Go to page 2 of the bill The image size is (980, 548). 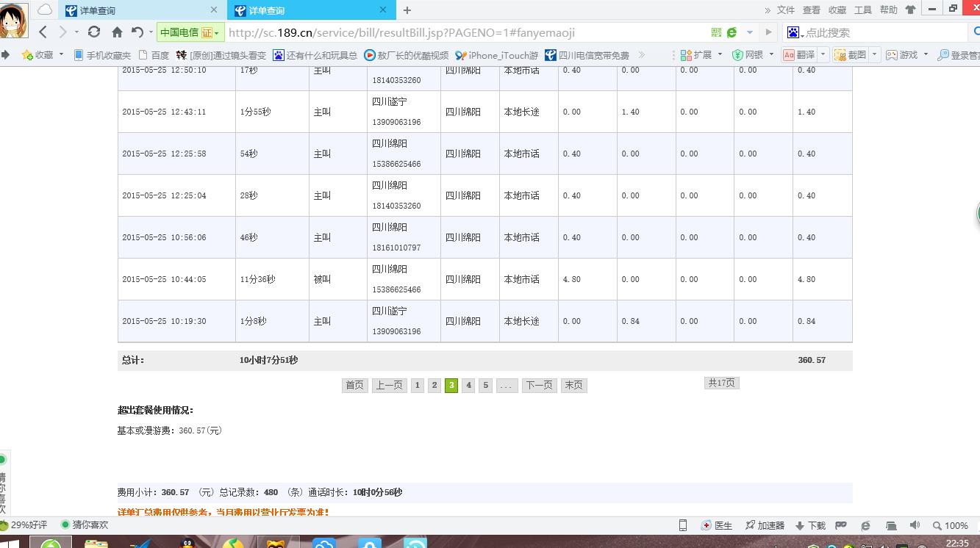coord(434,385)
